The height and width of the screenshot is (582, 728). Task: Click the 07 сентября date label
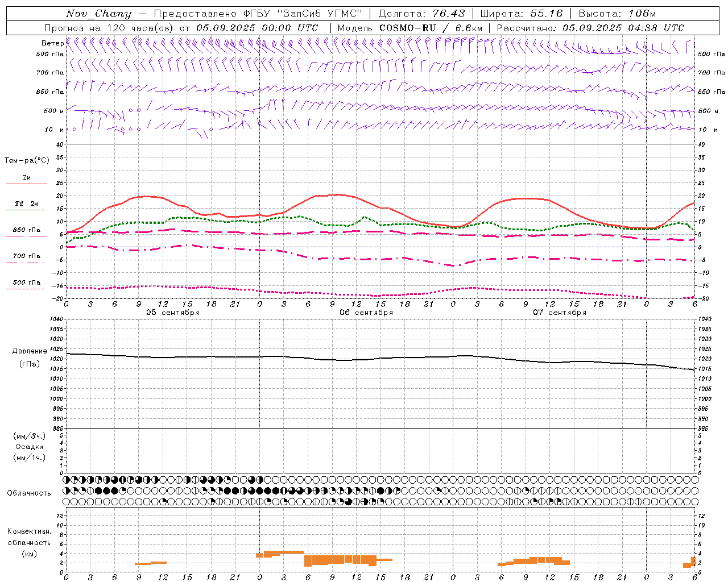[559, 313]
